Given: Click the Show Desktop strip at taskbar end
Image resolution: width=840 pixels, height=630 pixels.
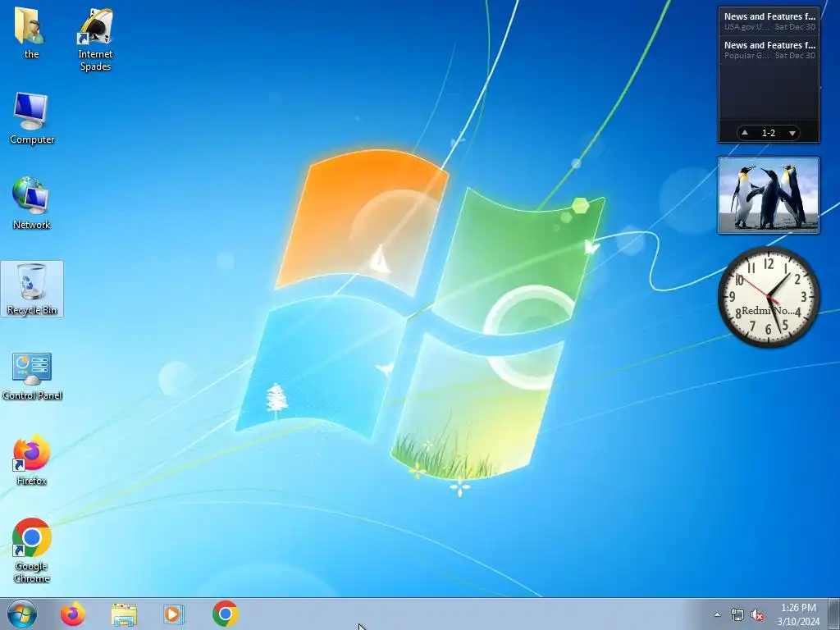Looking at the screenshot, I should [x=834, y=614].
